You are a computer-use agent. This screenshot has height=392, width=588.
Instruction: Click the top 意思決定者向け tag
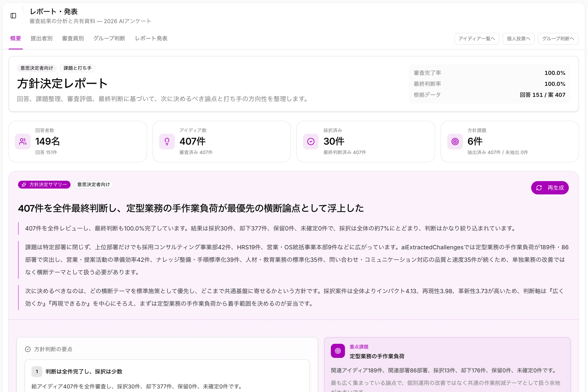click(x=37, y=68)
